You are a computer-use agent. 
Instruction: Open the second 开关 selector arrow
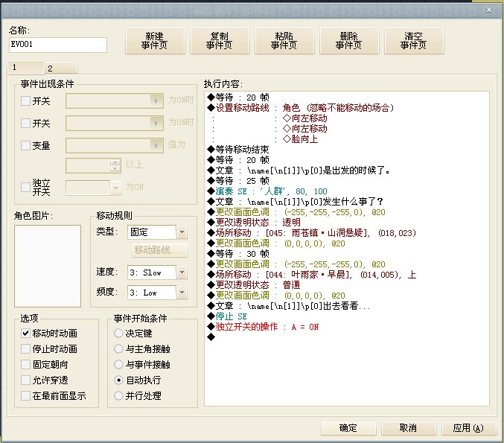[156, 123]
